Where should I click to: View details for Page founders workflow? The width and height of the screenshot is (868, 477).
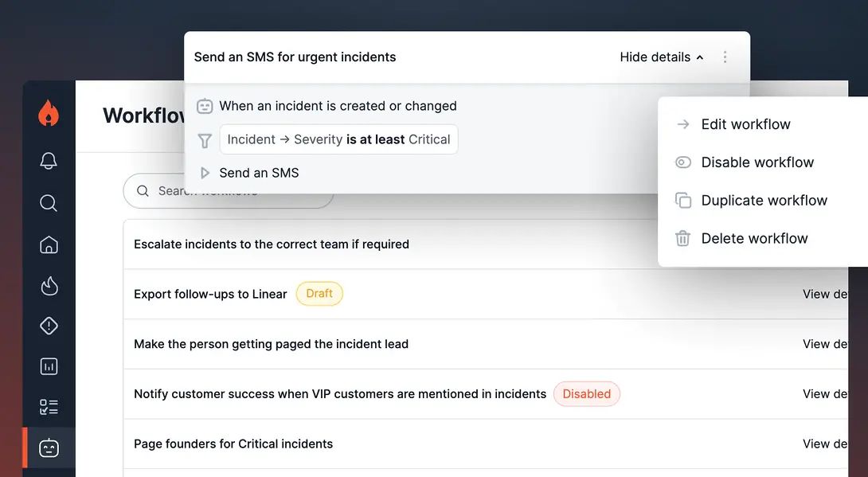tap(825, 444)
